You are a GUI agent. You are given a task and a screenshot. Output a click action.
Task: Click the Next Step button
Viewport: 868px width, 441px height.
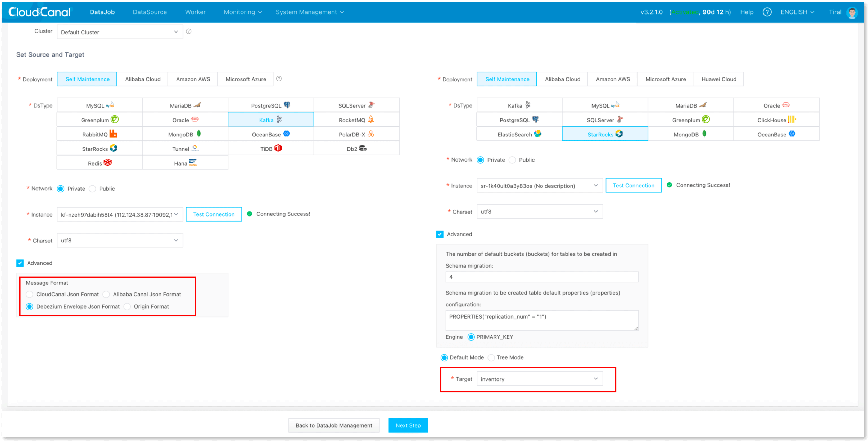pos(408,425)
